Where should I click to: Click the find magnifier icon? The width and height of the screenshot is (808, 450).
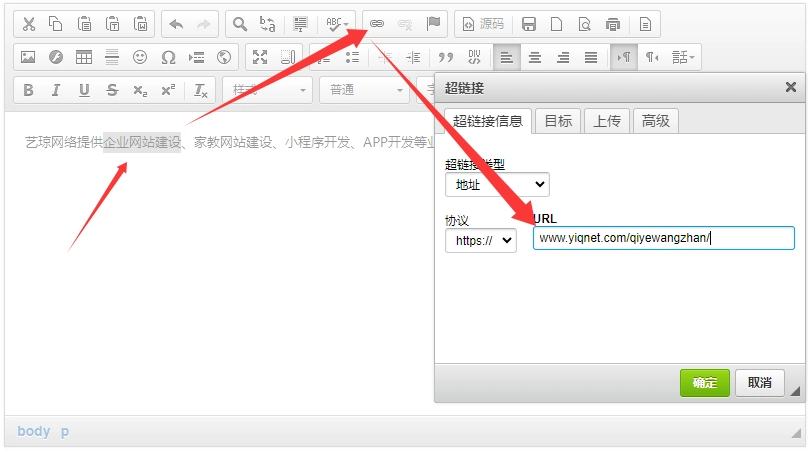pyautogui.click(x=240, y=23)
